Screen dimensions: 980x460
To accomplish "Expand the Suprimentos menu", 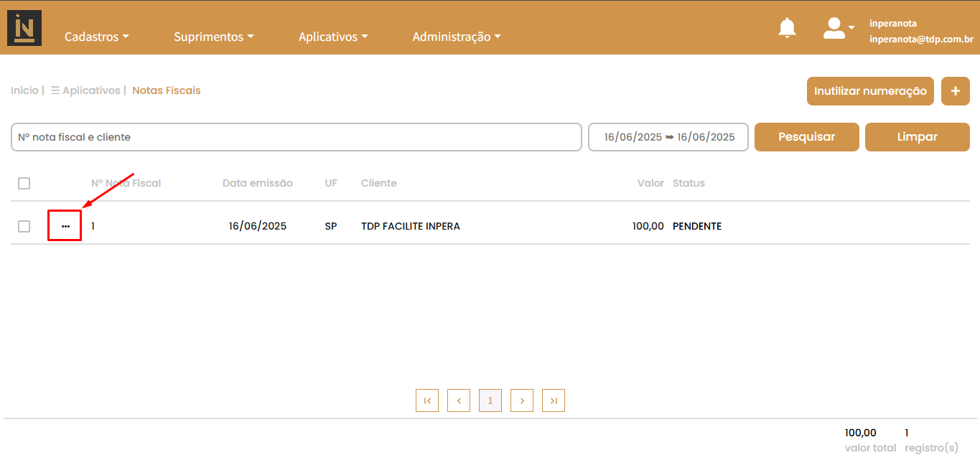I will tap(214, 37).
